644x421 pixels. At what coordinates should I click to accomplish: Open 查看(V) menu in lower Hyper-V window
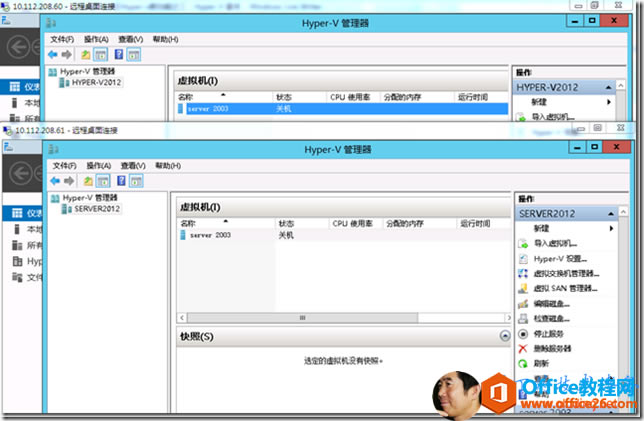pos(133,166)
